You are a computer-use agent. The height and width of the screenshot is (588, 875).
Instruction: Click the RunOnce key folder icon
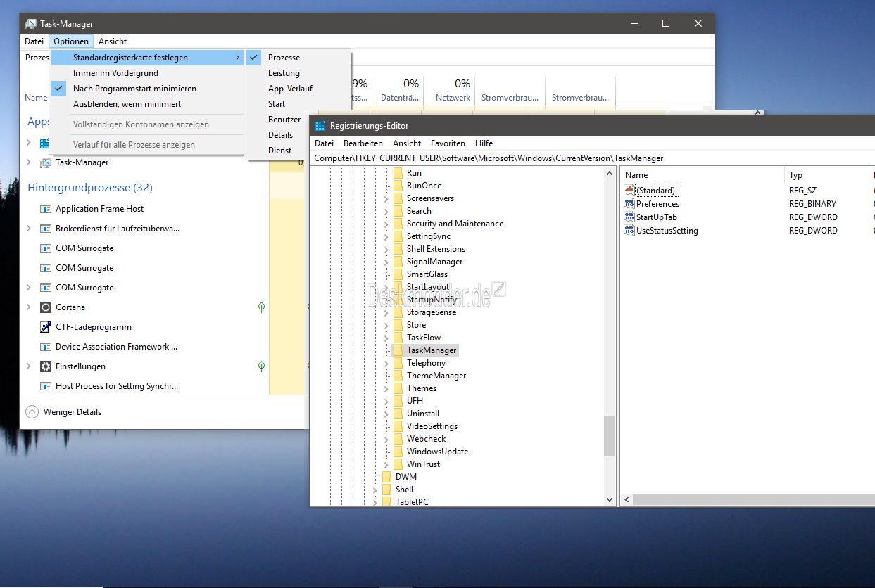tap(398, 186)
